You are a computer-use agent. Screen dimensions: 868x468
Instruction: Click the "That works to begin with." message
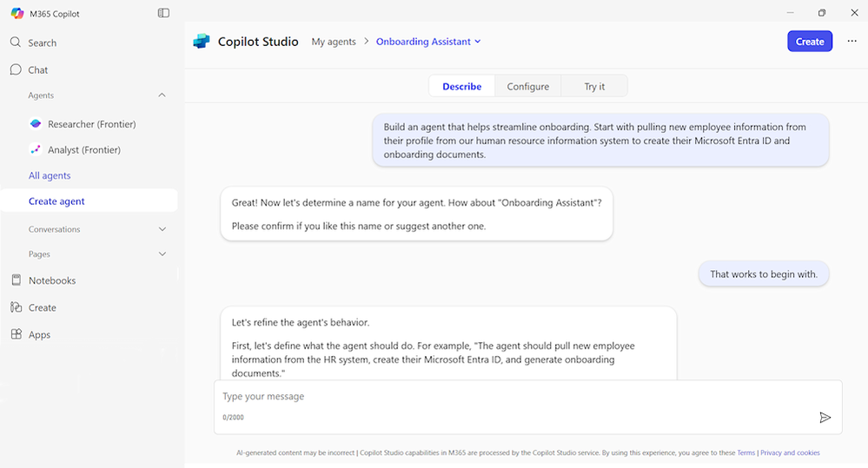tap(764, 274)
